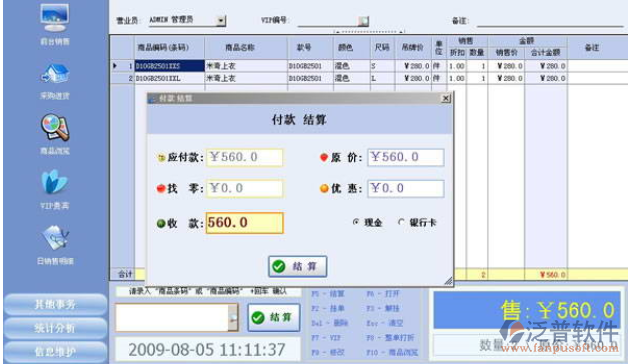Viewport: 629px width, 364px height.
Task: Open the 采购进货 purchasing house icon
Action: tap(55, 73)
